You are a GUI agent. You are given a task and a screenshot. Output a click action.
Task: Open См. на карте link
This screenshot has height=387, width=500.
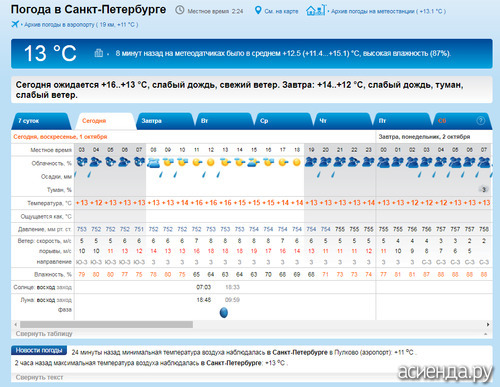[x=281, y=11]
